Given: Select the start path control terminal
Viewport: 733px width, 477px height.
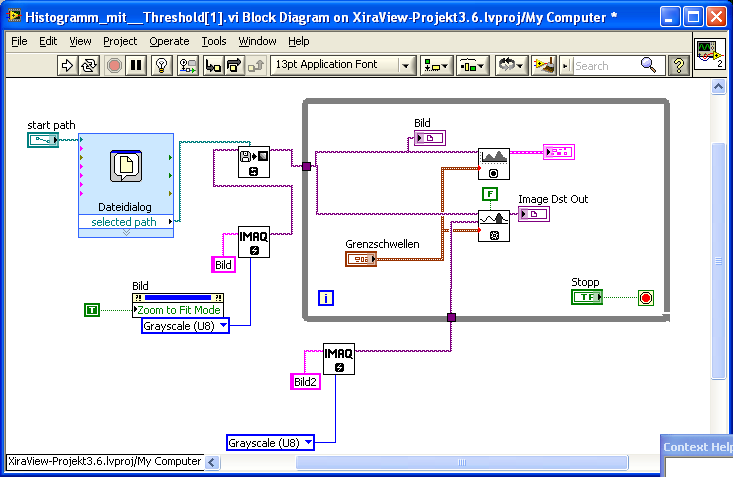Looking at the screenshot, I should click(43, 140).
